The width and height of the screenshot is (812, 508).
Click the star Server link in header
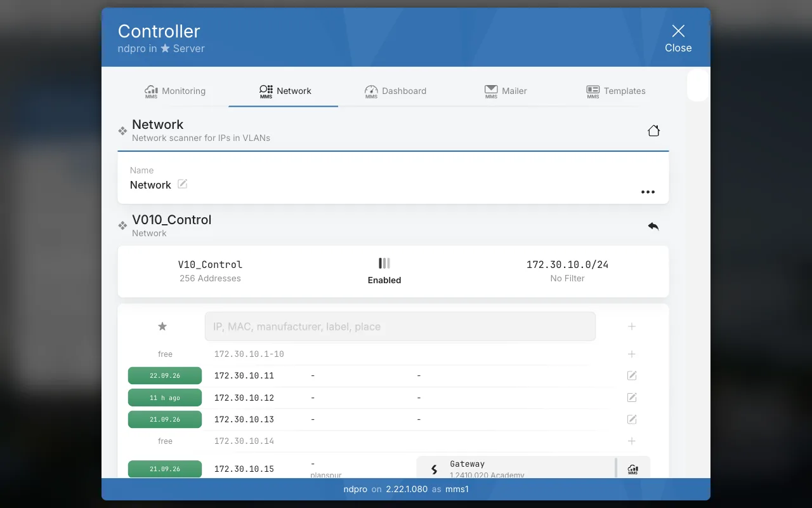183,48
